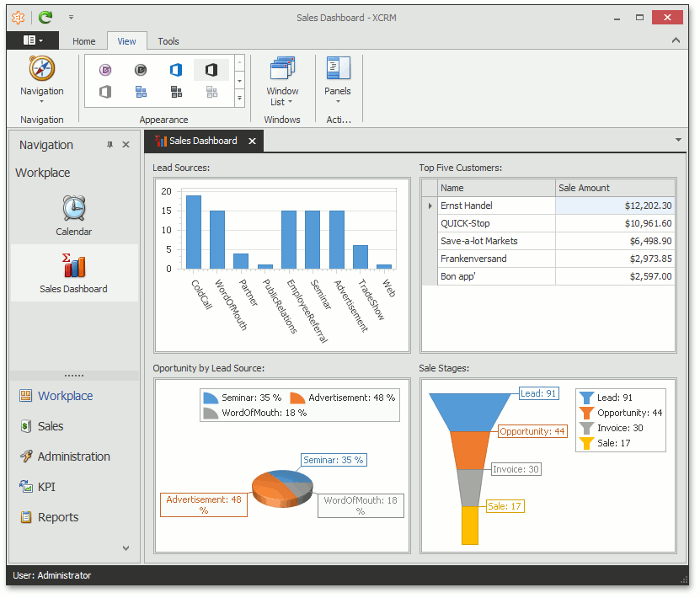The image size is (700, 598).
Task: Open the Window List dropdown
Action: (x=282, y=81)
